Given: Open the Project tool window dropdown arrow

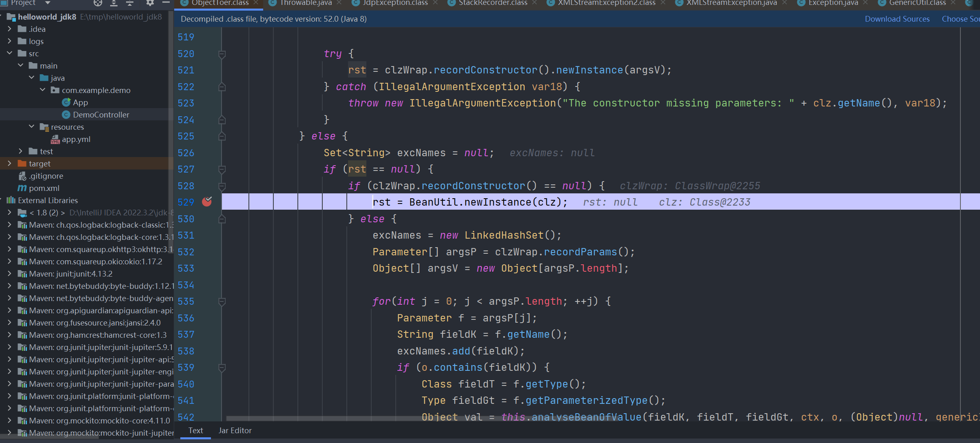Looking at the screenshot, I should [47, 3].
